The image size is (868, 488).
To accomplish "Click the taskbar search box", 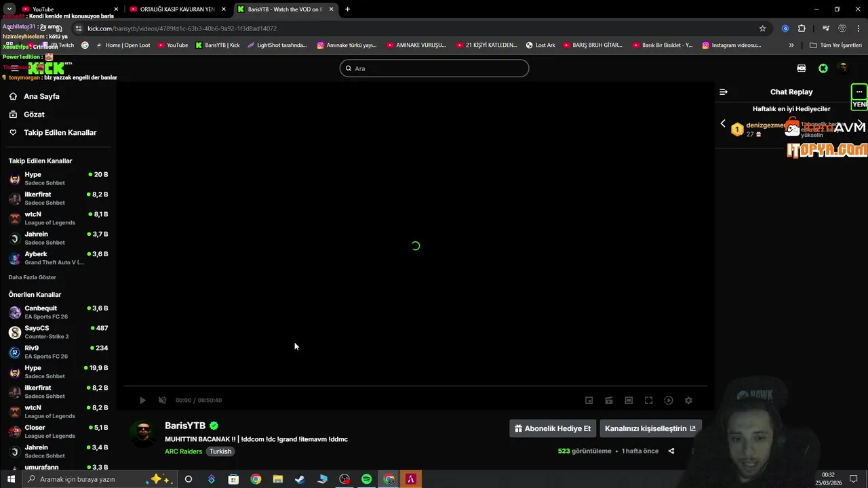I will pos(100,479).
